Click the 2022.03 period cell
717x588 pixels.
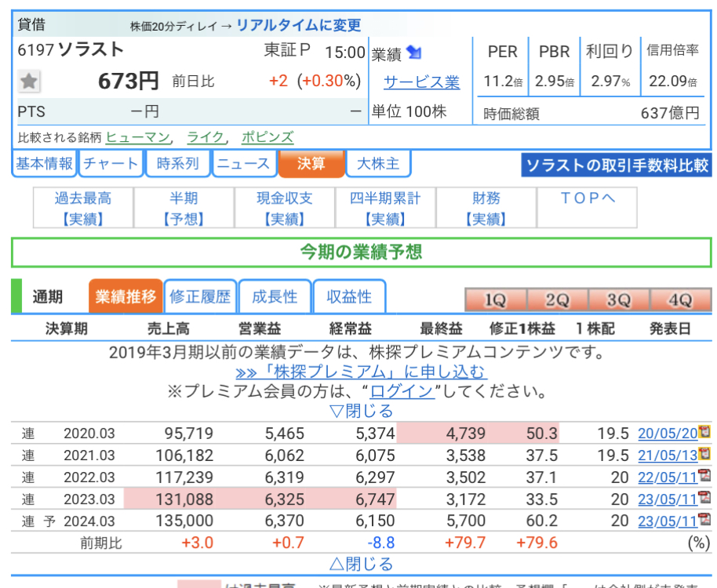pos(89,477)
